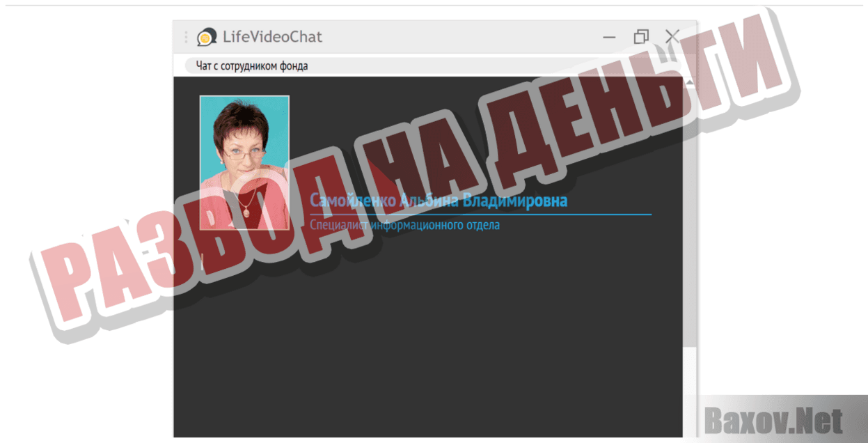Click the scrollbar up arrow

tap(690, 82)
